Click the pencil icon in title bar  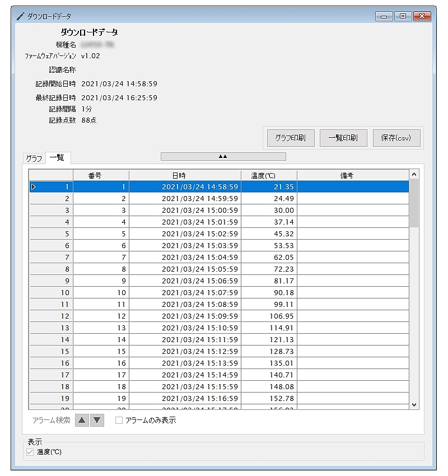(20, 16)
